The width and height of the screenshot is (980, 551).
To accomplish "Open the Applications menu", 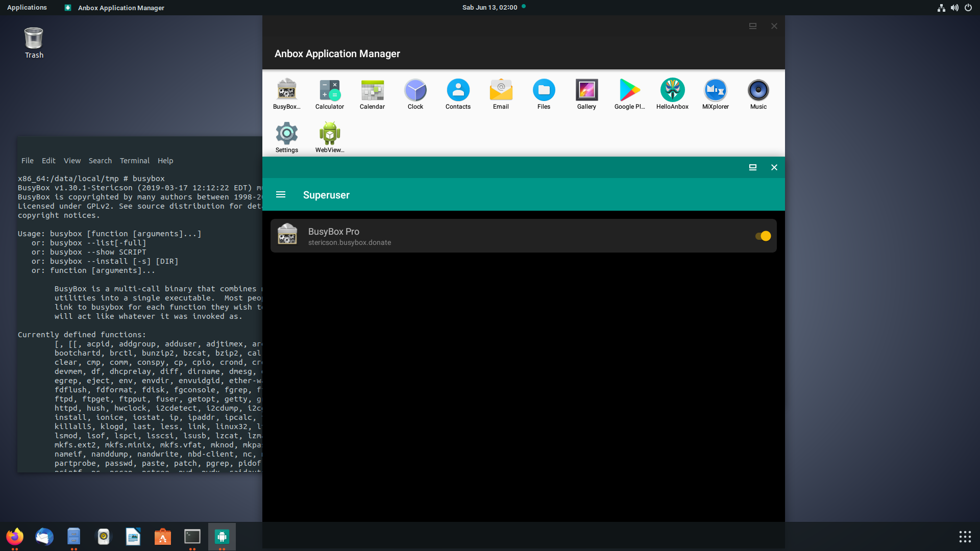I will click(x=27, y=7).
